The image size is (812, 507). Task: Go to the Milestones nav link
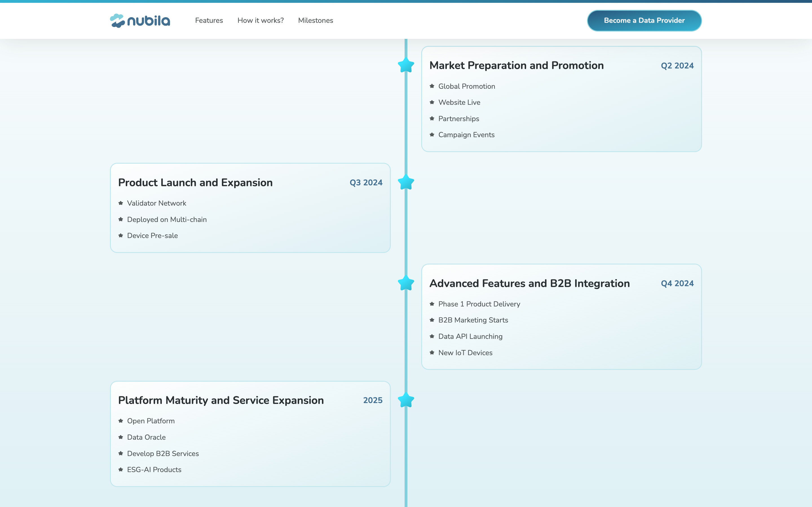[x=315, y=21]
